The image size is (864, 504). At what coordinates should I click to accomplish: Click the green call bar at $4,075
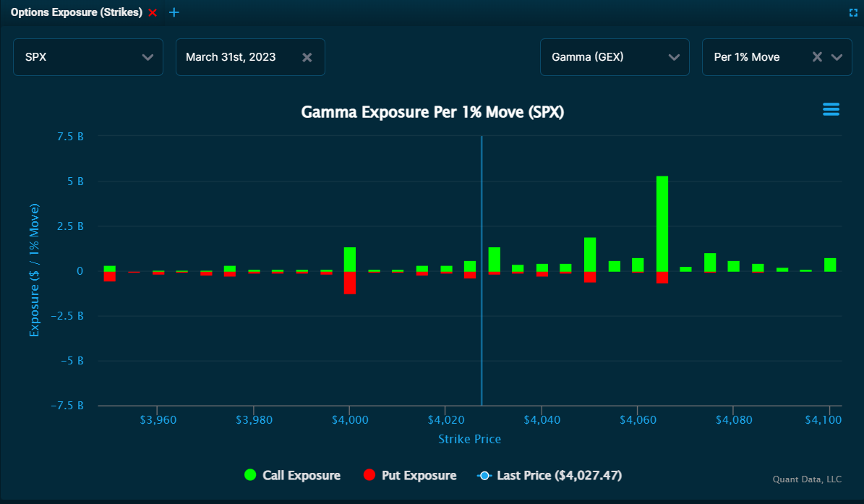pos(710,262)
